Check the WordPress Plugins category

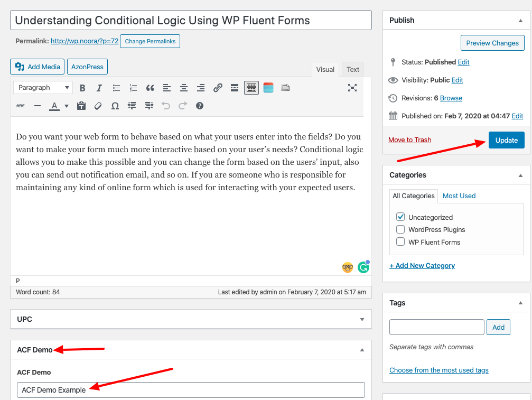point(400,229)
